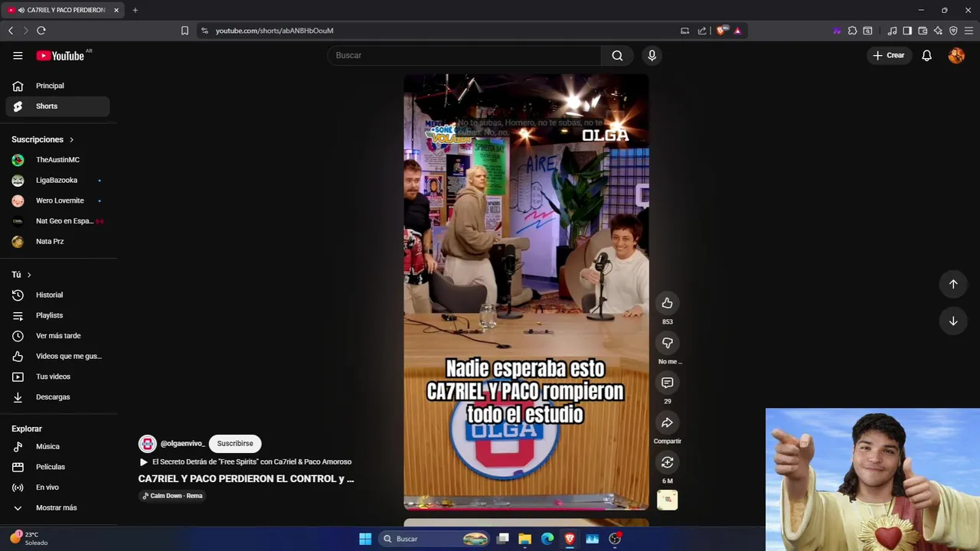Screen dimensions: 980x551
Task: Open the Windows Start menu
Action: (365, 539)
